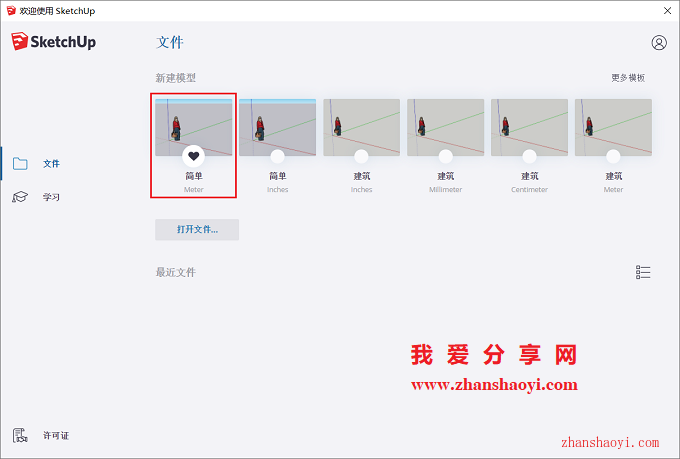Click the folder icon beside 文件
This screenshot has width=680, height=459.
20,164
